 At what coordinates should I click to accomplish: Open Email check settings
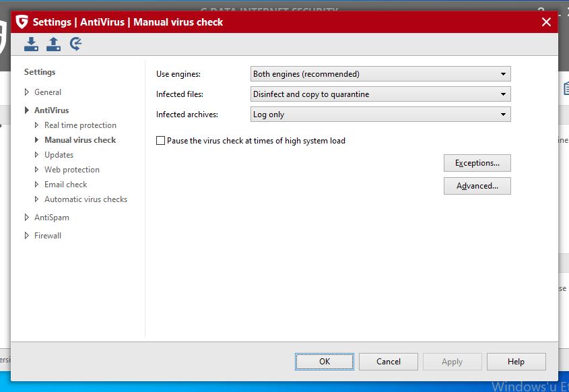pyautogui.click(x=66, y=185)
